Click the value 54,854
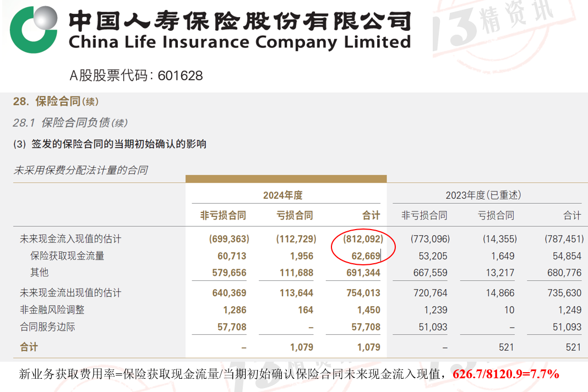The height and width of the screenshot is (392, 588). click(x=567, y=256)
